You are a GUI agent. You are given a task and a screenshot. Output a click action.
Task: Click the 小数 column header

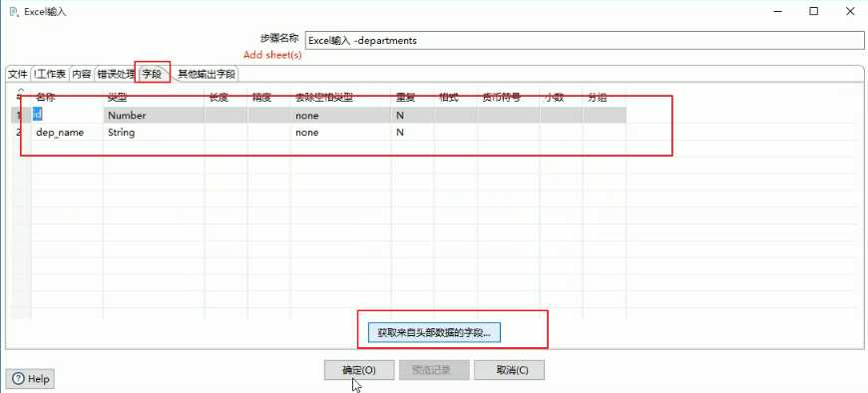tap(562, 98)
